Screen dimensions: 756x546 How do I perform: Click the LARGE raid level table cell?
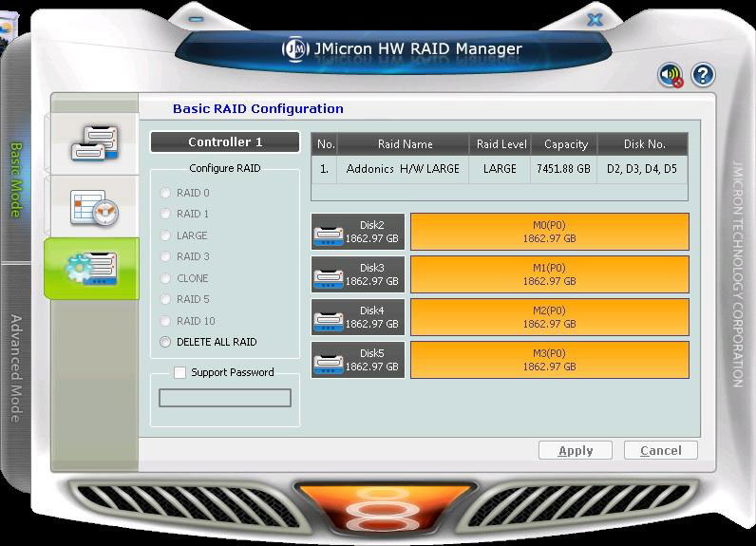(500, 169)
